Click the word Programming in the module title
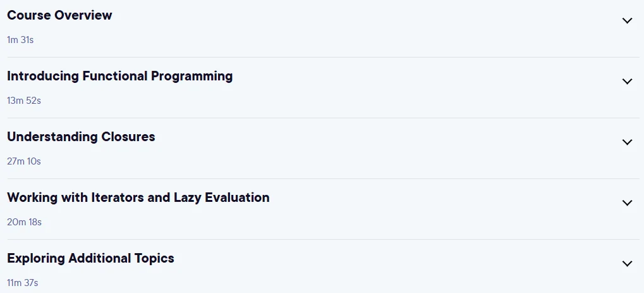 click(x=191, y=77)
